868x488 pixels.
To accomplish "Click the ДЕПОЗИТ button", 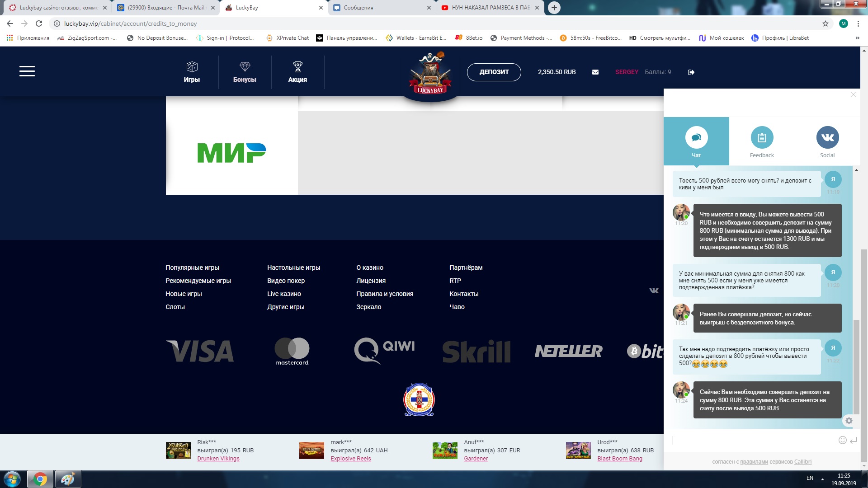I will point(494,72).
